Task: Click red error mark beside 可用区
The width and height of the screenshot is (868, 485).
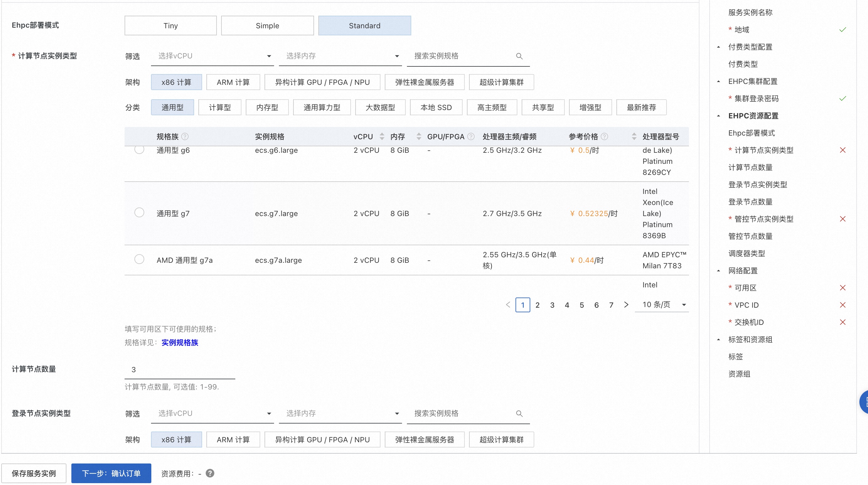Action: point(843,288)
